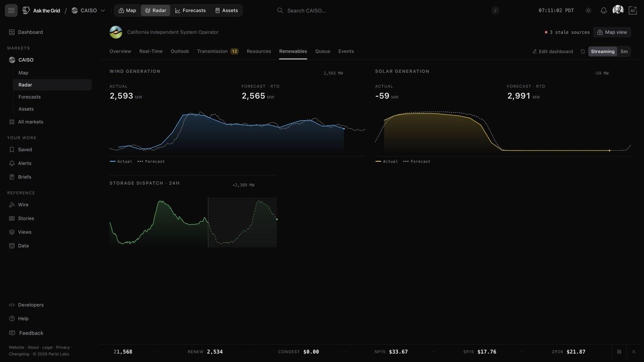
Task: Toggle the Forecast series in solar legend
Action: pyautogui.click(x=417, y=162)
